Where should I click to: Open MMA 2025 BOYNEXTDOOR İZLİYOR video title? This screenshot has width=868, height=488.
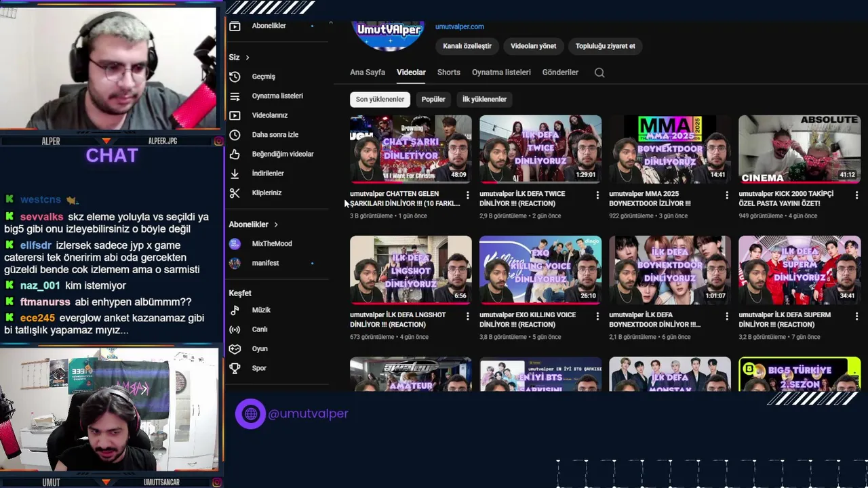[x=650, y=199]
